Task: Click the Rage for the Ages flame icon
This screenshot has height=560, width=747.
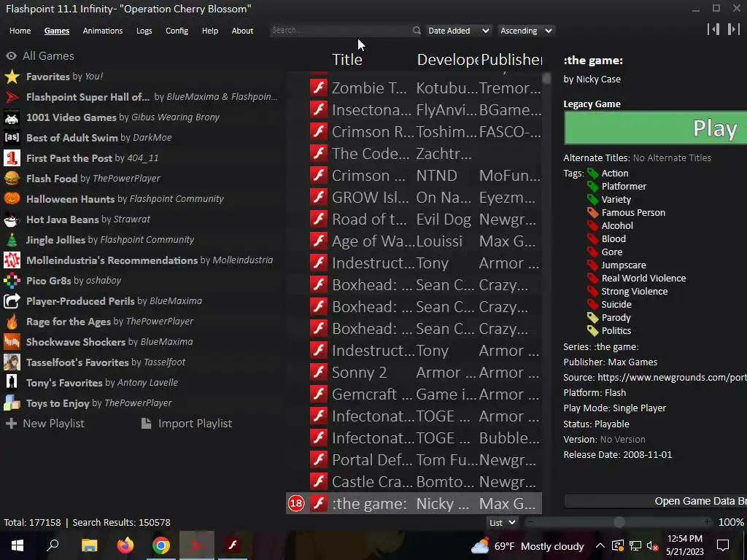Action: 12,322
